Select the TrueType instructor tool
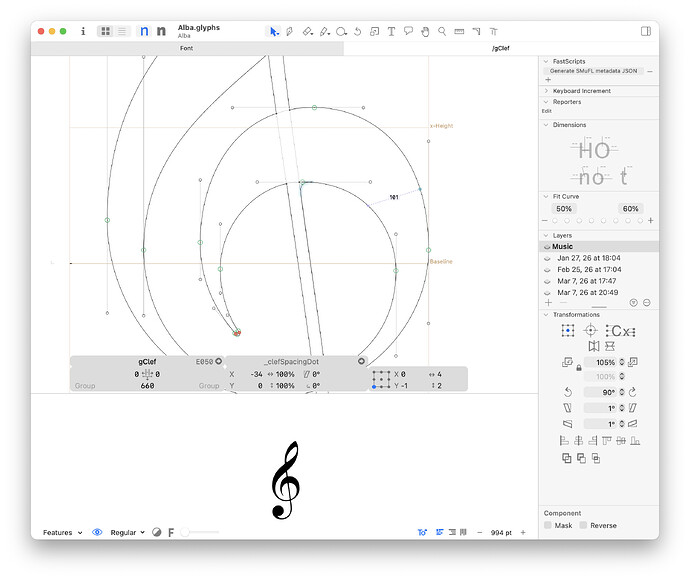Viewport: 690px width, 580px height. 493,32
